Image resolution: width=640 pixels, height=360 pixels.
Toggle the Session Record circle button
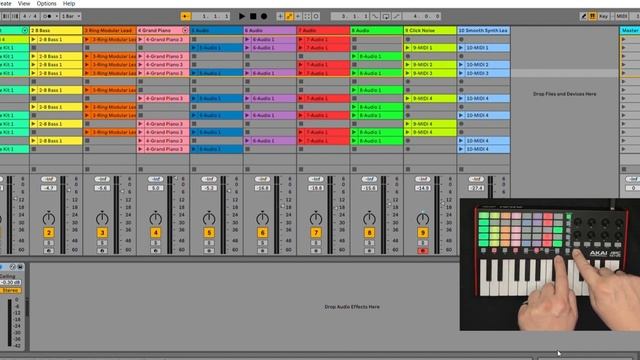click(316, 16)
